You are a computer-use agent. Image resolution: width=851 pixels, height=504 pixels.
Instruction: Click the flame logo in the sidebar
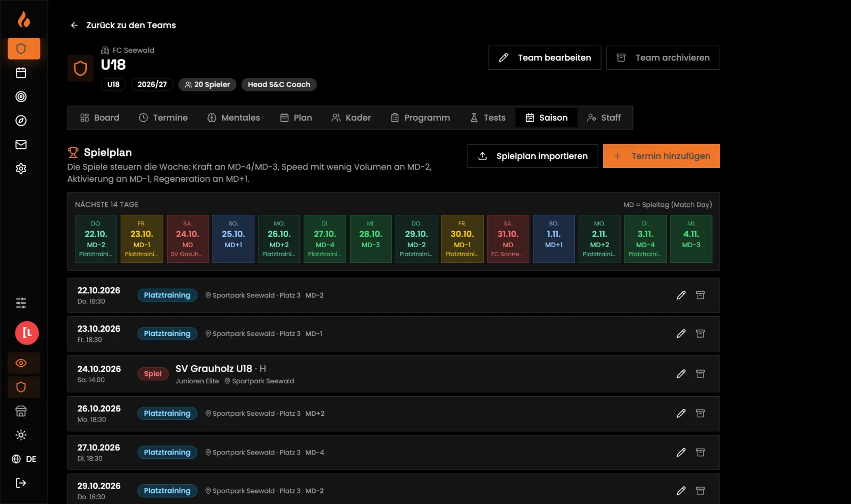(24, 20)
